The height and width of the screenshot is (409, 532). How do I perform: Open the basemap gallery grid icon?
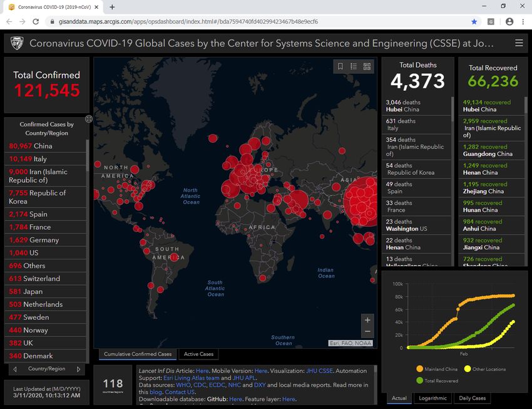[367, 66]
